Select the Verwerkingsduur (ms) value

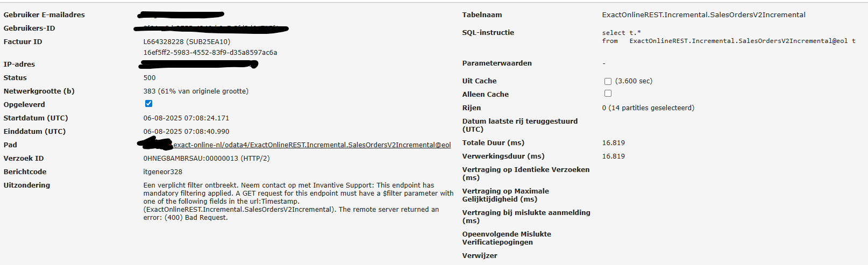(x=613, y=156)
